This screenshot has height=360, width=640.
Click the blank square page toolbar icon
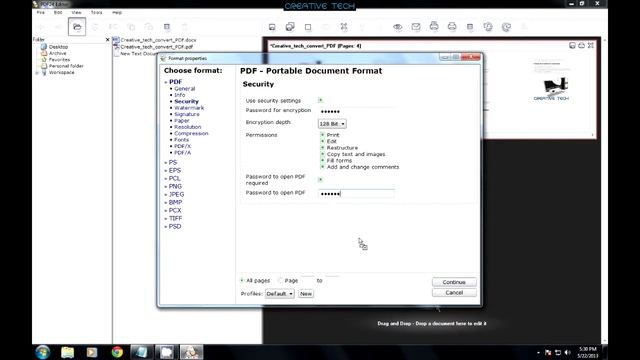tap(308, 27)
